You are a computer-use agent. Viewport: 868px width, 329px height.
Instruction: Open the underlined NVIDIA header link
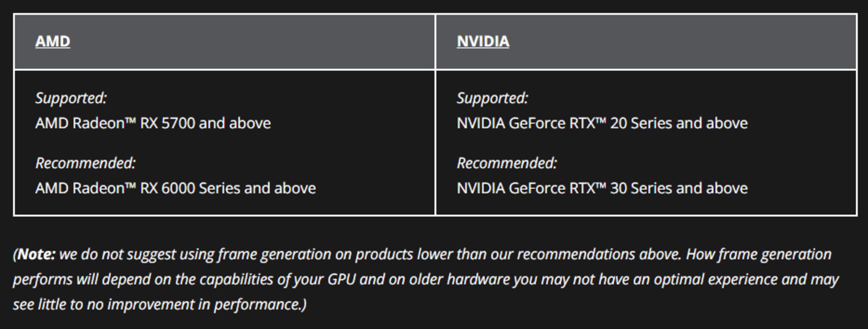[483, 41]
